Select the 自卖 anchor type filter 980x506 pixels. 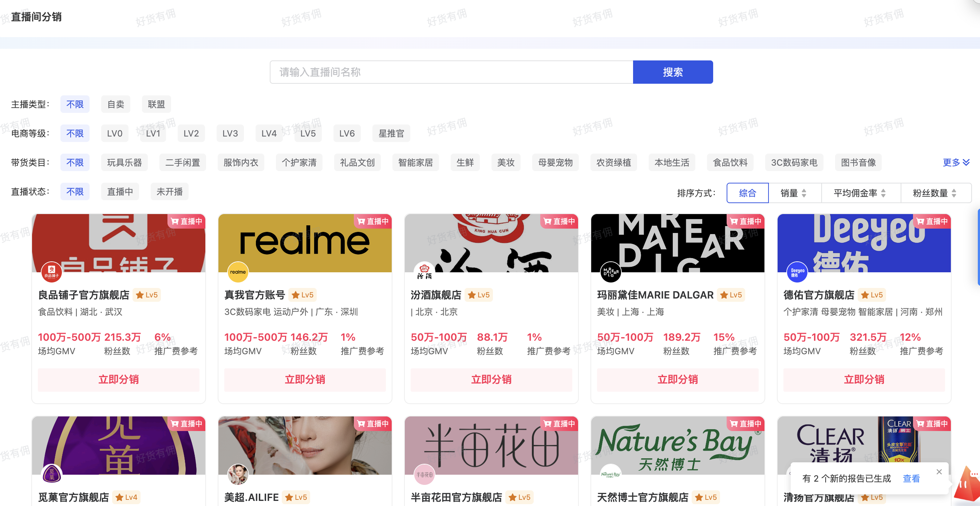[116, 104]
